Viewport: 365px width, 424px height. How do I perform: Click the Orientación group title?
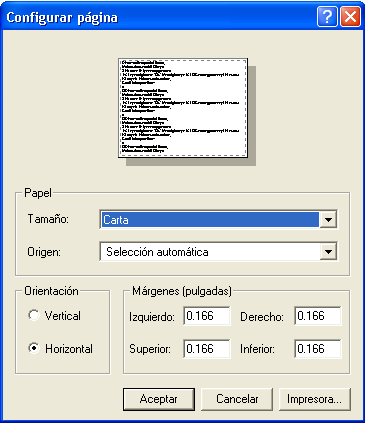point(51,291)
